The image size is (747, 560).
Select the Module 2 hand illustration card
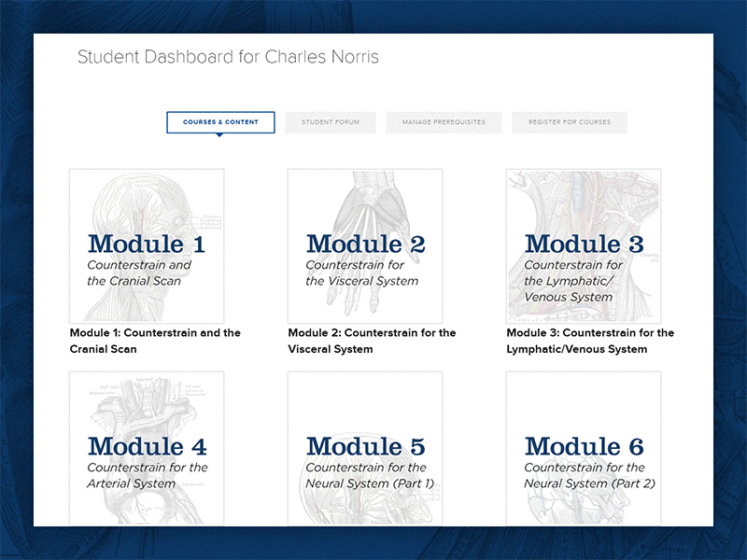(x=363, y=245)
